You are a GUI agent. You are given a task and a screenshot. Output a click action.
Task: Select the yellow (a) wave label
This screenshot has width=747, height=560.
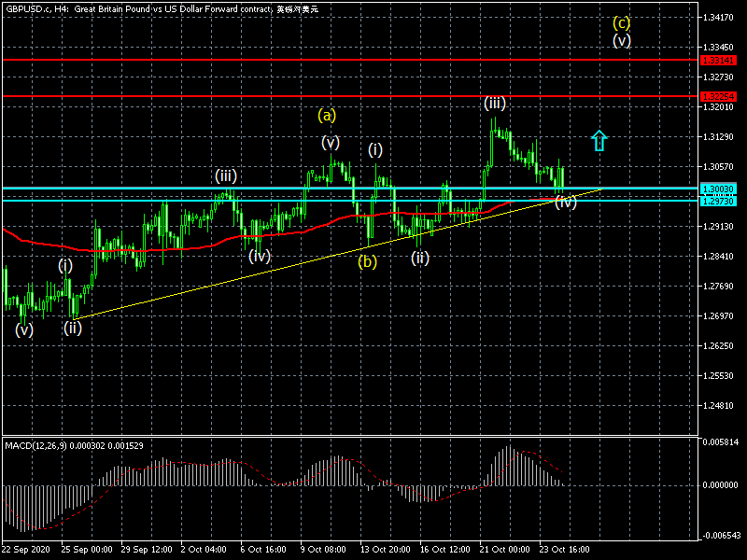[327, 115]
